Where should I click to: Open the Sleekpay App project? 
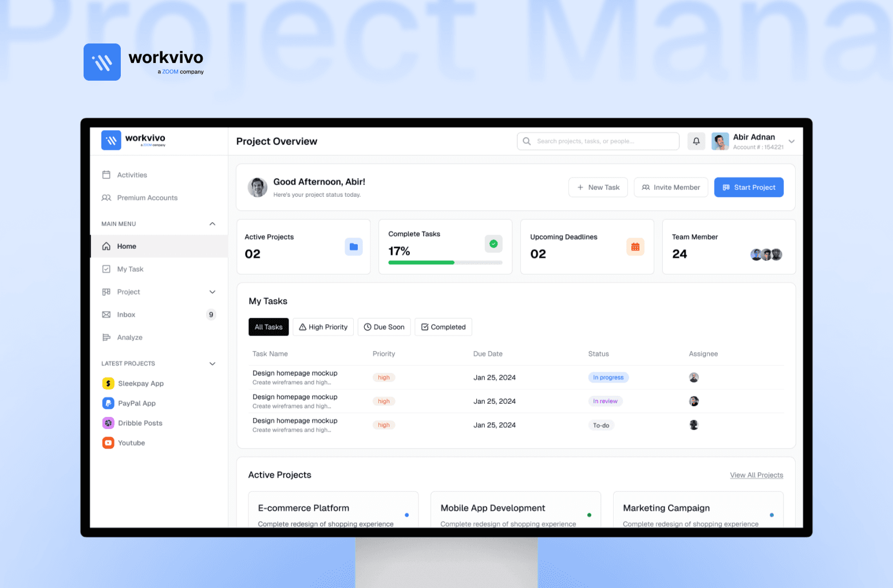tap(140, 383)
